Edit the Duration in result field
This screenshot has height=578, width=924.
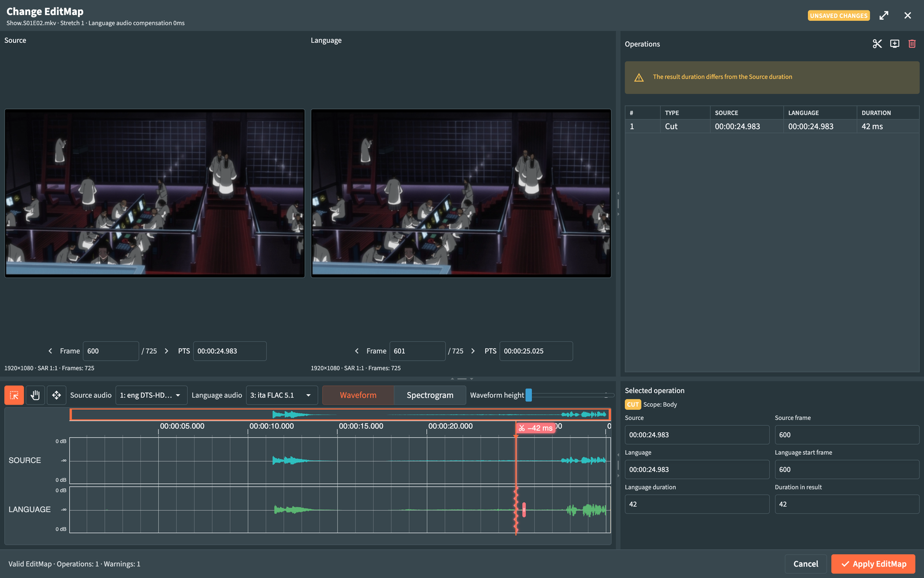[847, 504]
